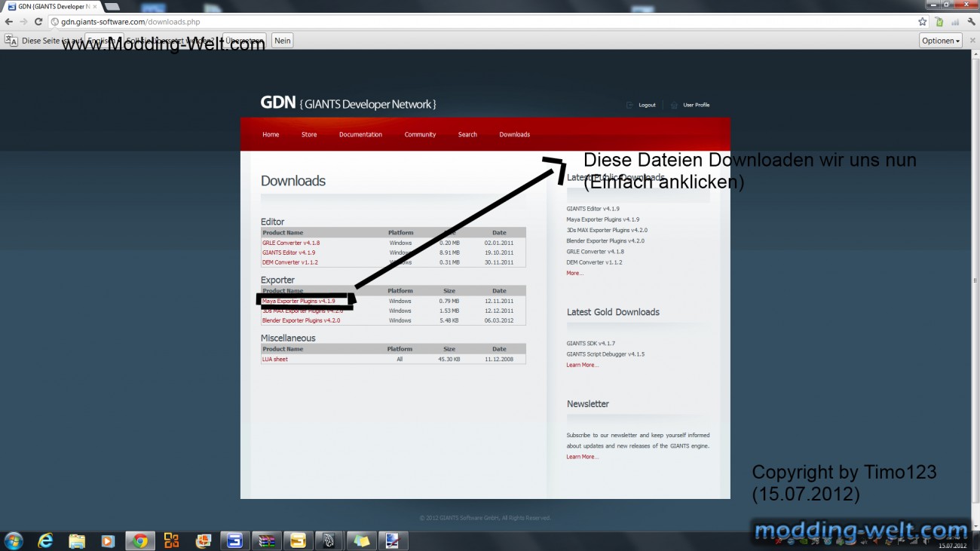The image size is (980, 551).
Task: Open the orange squares app in taskbar
Action: coord(172,540)
